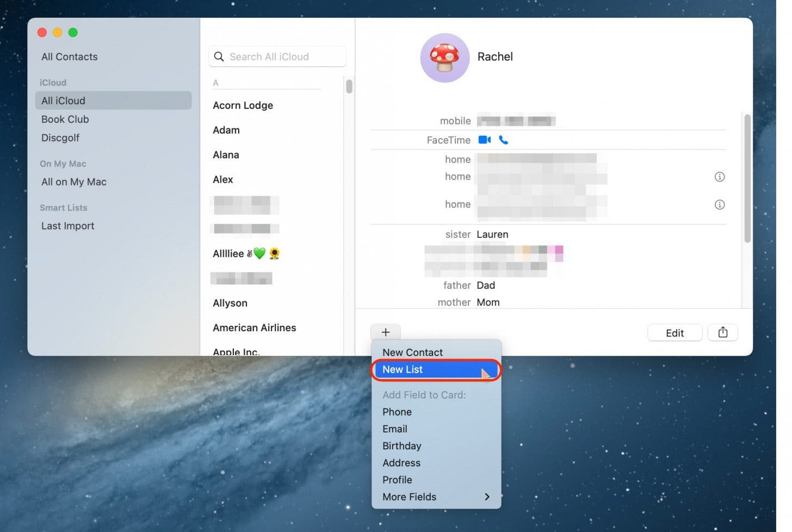Viewport: 792px width, 532px height.
Task: Click Rachel's mushroom profile picture
Action: 444,57
